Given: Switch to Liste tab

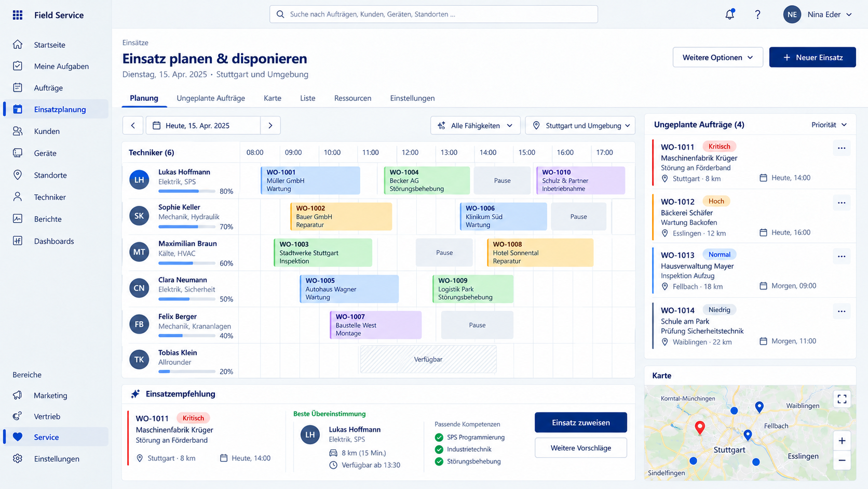Looking at the screenshot, I should (307, 98).
